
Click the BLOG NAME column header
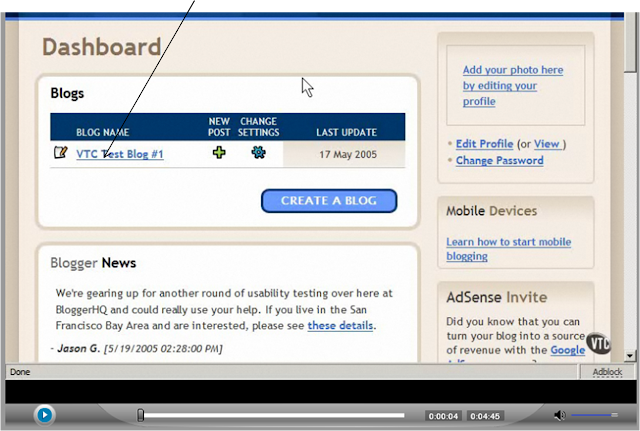(x=102, y=132)
